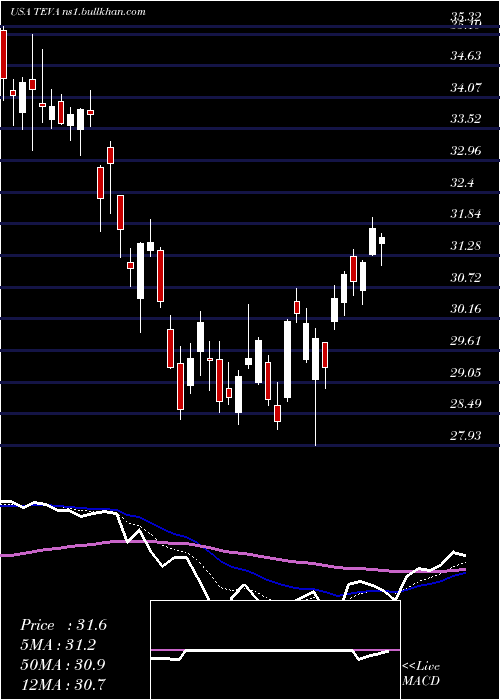Screen dimensions: 500x700
Task: Click the 29.61 price axis label
Action: pos(466,341)
